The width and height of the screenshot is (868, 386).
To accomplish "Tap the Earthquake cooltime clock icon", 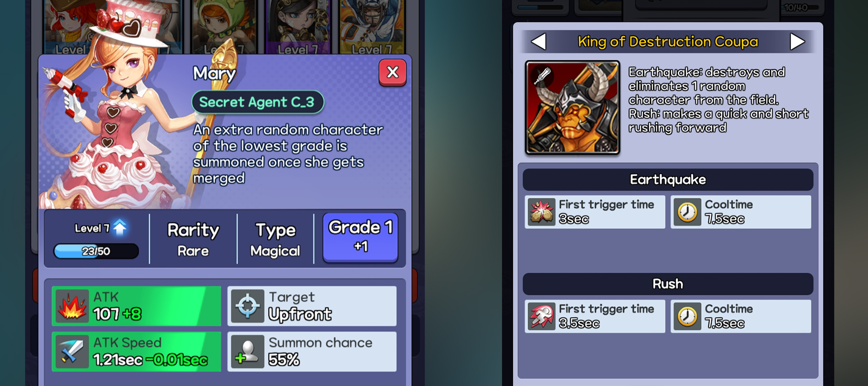I will pos(688,212).
